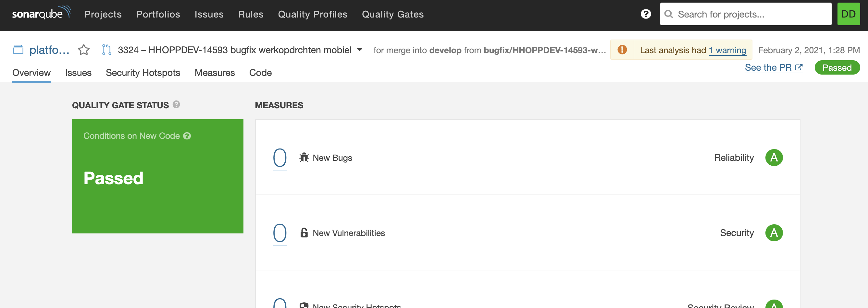Click the platfo… project name link
868x308 pixels.
click(x=49, y=50)
